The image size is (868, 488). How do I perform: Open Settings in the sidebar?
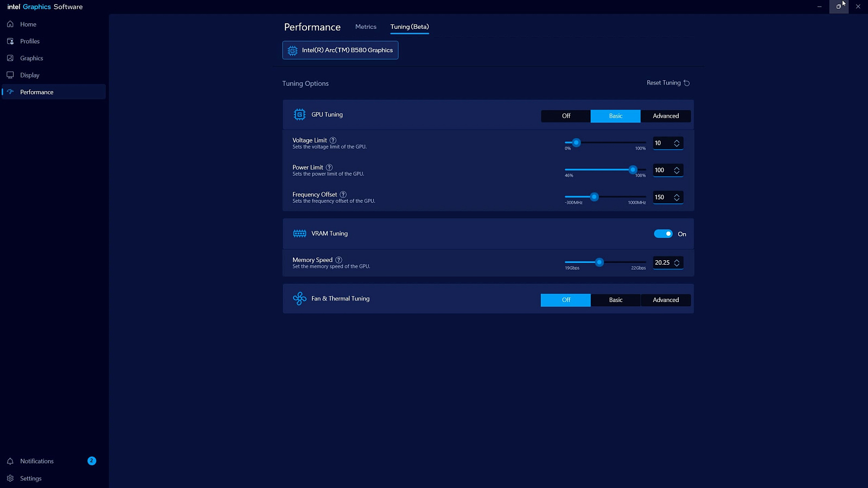click(x=53, y=478)
